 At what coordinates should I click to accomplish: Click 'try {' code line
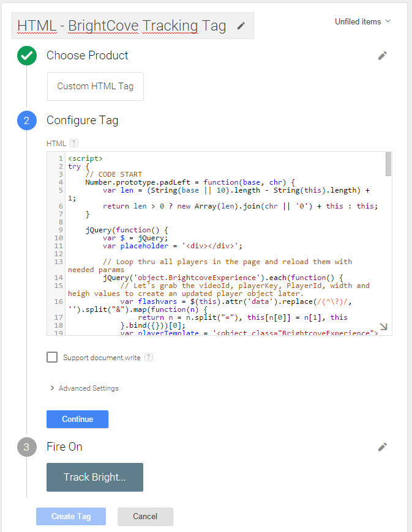[78, 166]
